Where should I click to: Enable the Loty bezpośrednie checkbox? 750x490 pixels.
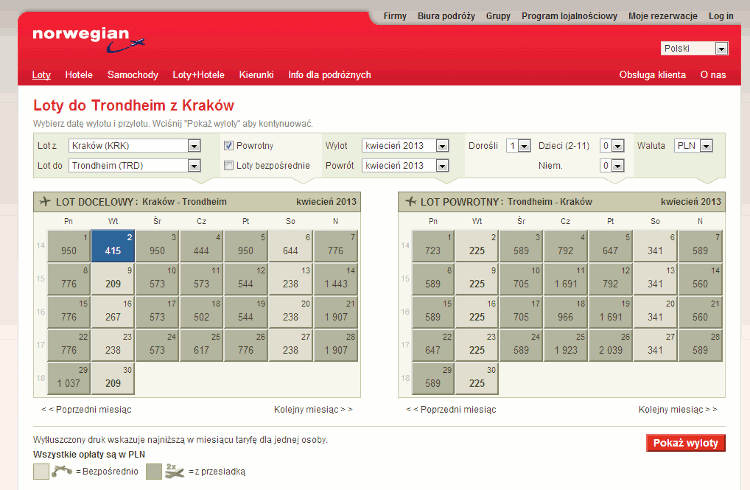pos(229,166)
